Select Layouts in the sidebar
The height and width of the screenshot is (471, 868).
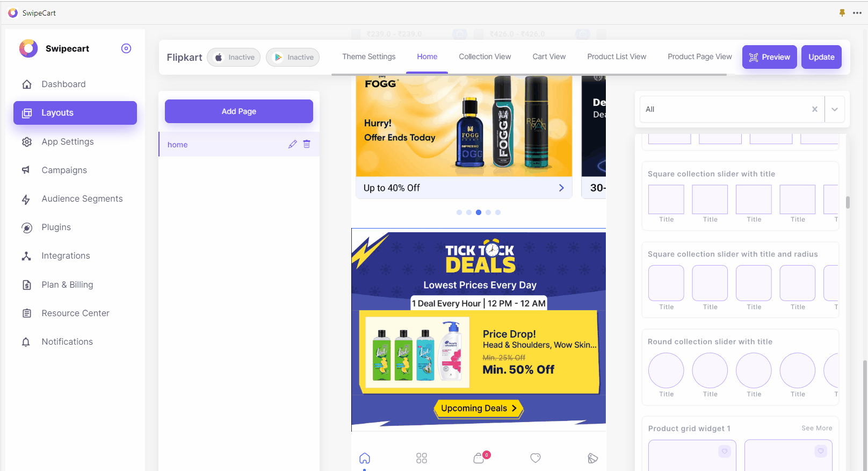[75, 113]
